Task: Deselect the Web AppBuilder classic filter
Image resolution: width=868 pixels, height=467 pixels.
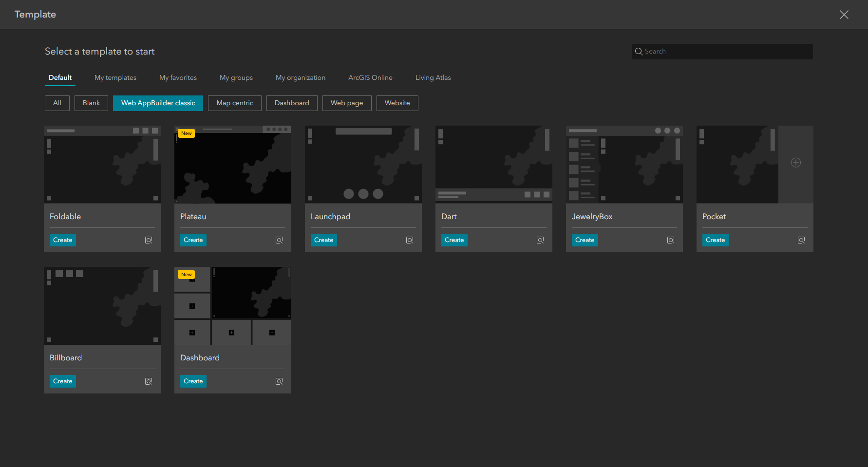Action: click(158, 103)
